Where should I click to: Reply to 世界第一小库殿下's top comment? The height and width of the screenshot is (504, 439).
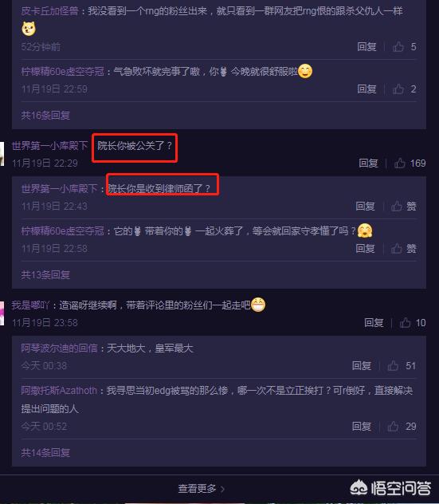point(368,163)
